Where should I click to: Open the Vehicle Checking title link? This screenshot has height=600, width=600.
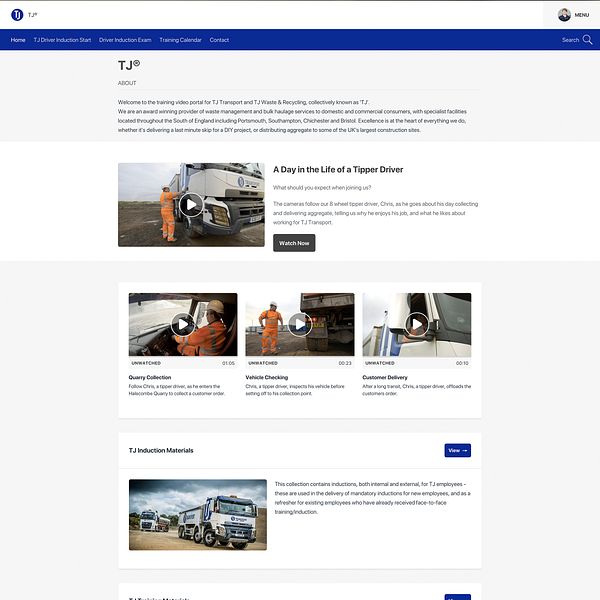[267, 377]
